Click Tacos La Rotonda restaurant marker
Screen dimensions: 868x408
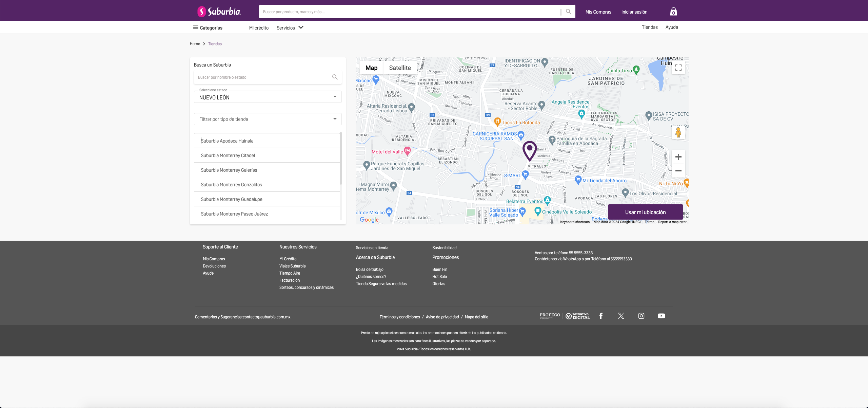click(497, 122)
